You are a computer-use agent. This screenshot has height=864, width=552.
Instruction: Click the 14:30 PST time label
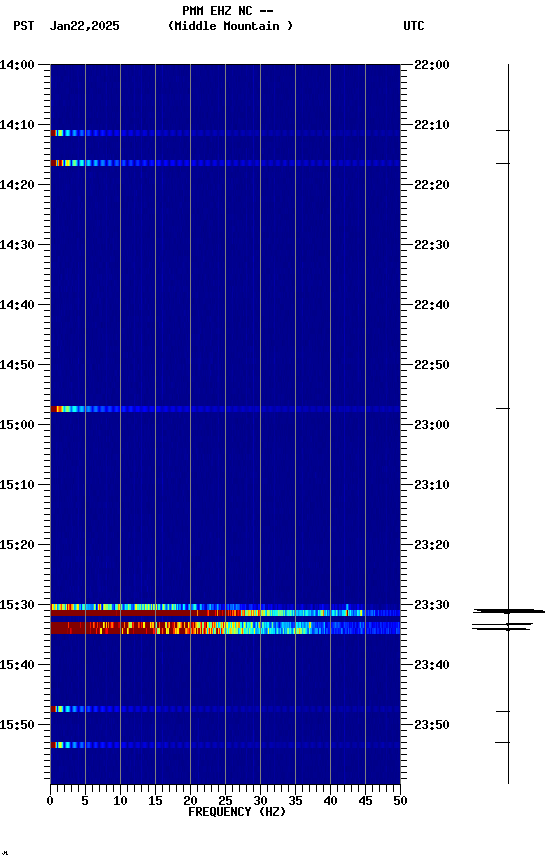click(17, 245)
